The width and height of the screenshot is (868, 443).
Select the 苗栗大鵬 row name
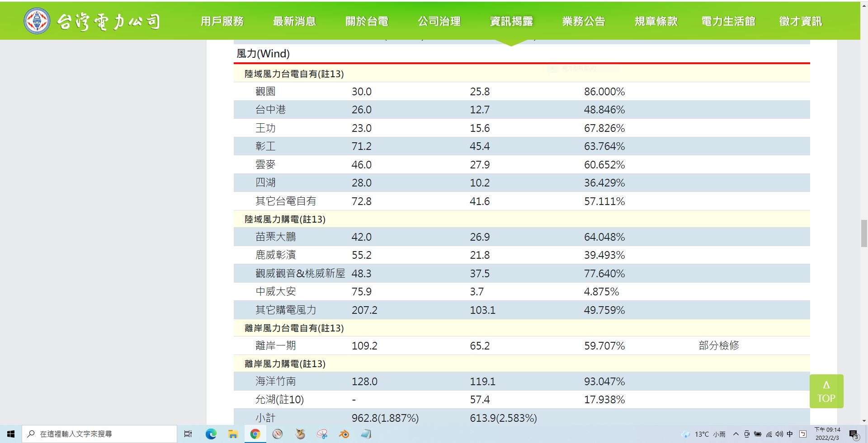(x=276, y=237)
